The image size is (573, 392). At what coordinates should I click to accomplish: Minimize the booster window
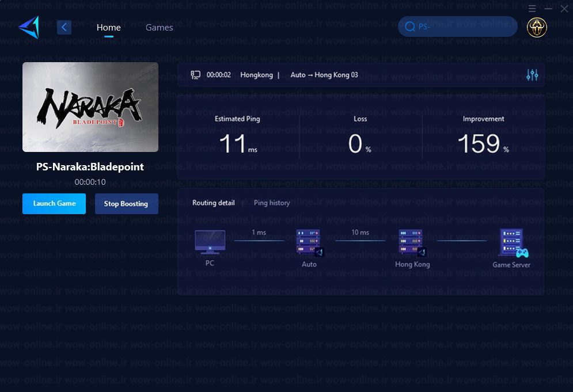click(548, 9)
